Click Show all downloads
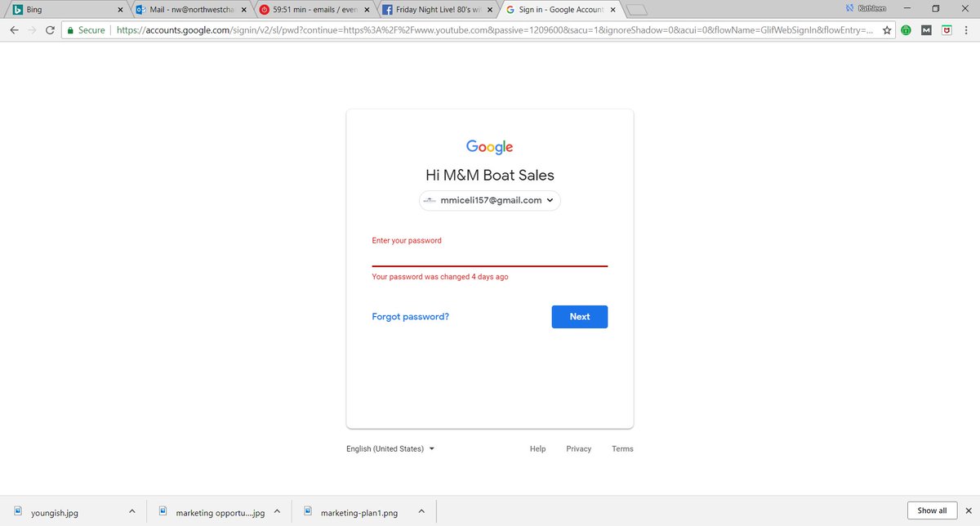Image resolution: width=980 pixels, height=526 pixels. coord(932,510)
